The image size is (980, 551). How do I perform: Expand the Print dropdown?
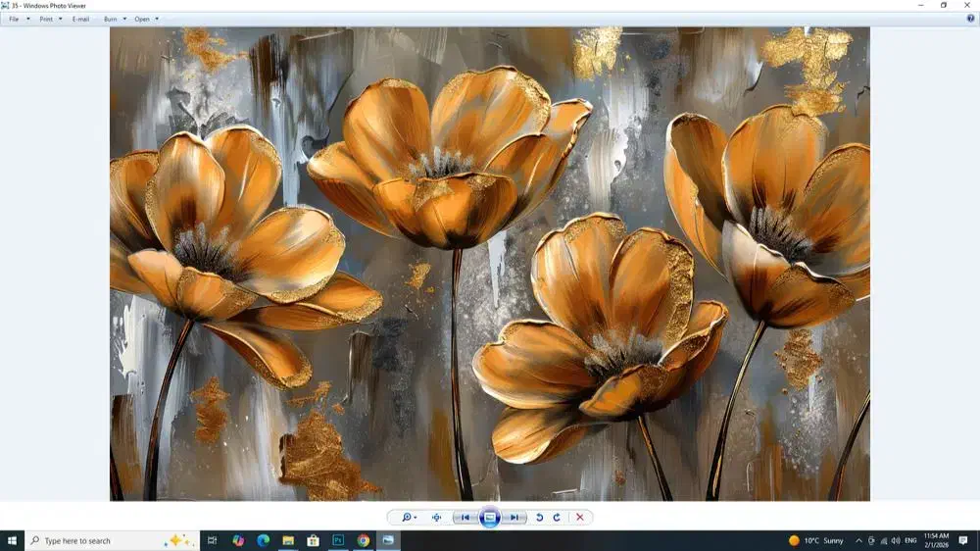click(50, 19)
